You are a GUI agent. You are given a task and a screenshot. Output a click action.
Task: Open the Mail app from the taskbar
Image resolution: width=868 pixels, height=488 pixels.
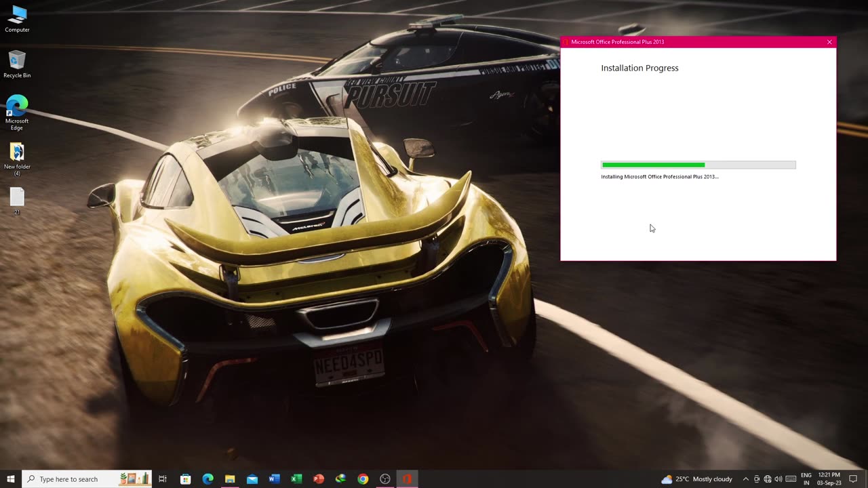tap(252, 479)
